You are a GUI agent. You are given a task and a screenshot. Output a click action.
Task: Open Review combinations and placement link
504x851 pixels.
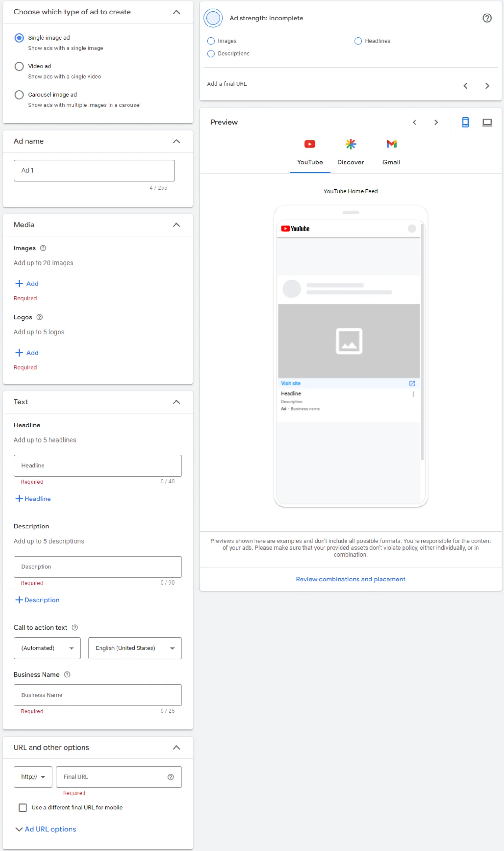[351, 579]
